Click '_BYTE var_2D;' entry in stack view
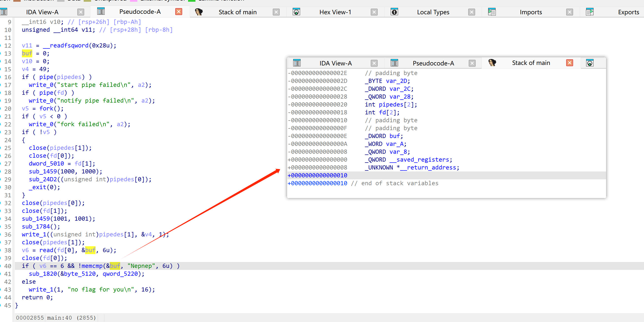This screenshot has width=644, height=322. (x=387, y=81)
